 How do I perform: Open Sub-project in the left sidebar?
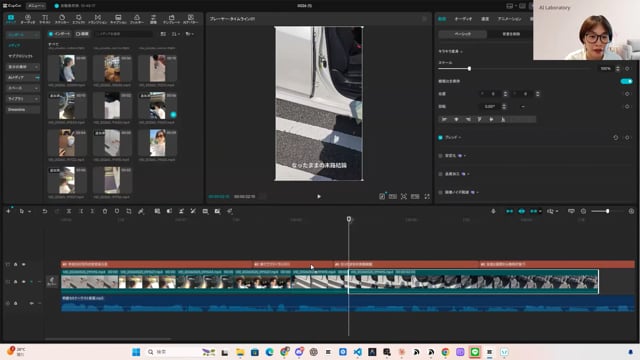[x=20, y=56]
